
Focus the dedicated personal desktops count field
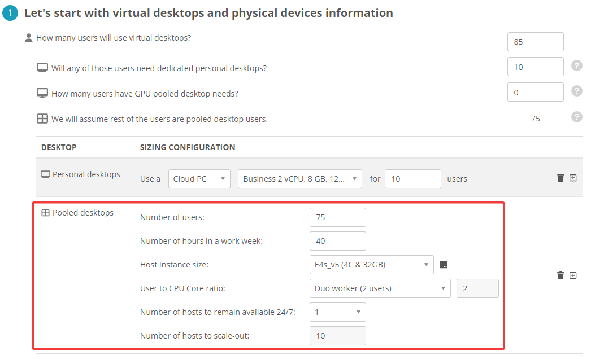click(535, 67)
